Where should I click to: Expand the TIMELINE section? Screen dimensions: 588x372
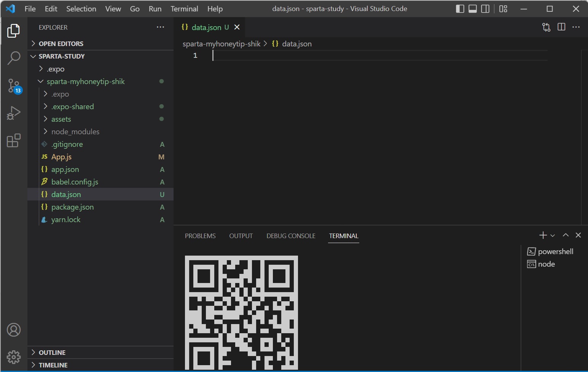click(100, 365)
